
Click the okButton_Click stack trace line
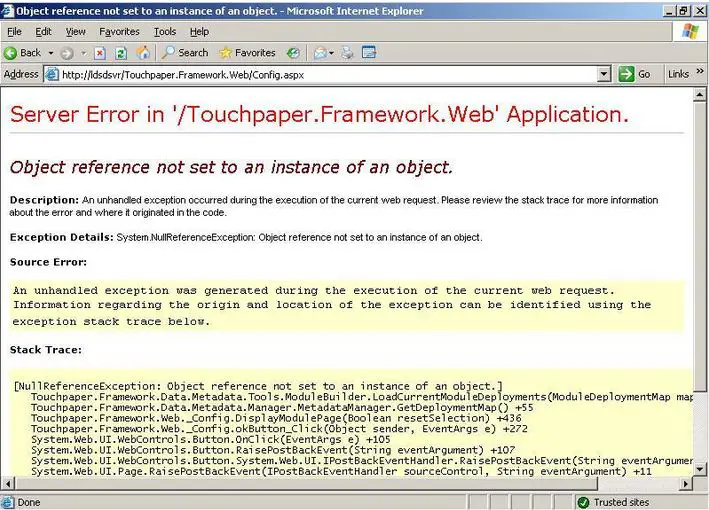[x=279, y=429]
